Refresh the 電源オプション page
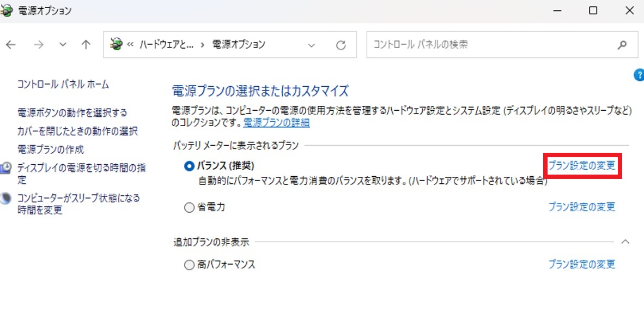 (x=341, y=45)
